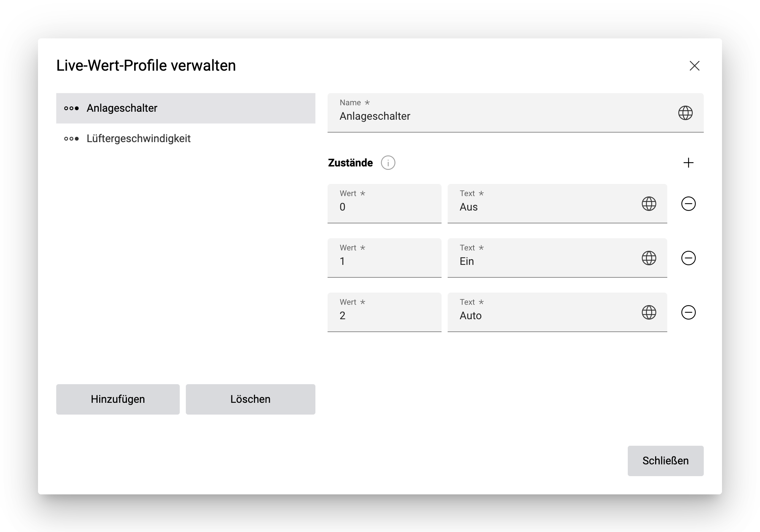This screenshot has height=532, width=760.
Task: Show the info tooltip next to Zustände
Action: (388, 163)
